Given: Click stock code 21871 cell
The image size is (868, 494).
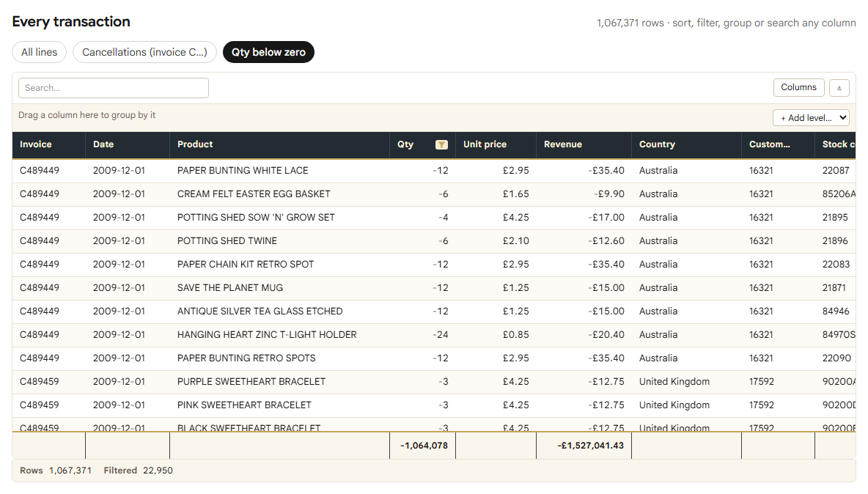Looking at the screenshot, I should click(x=835, y=287).
